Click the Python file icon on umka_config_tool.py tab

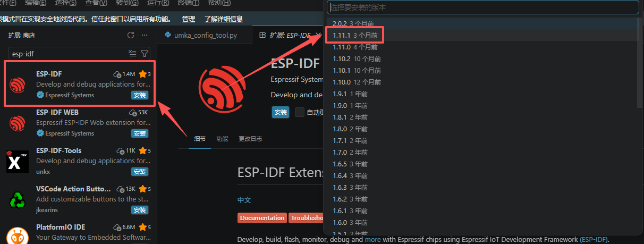click(168, 35)
